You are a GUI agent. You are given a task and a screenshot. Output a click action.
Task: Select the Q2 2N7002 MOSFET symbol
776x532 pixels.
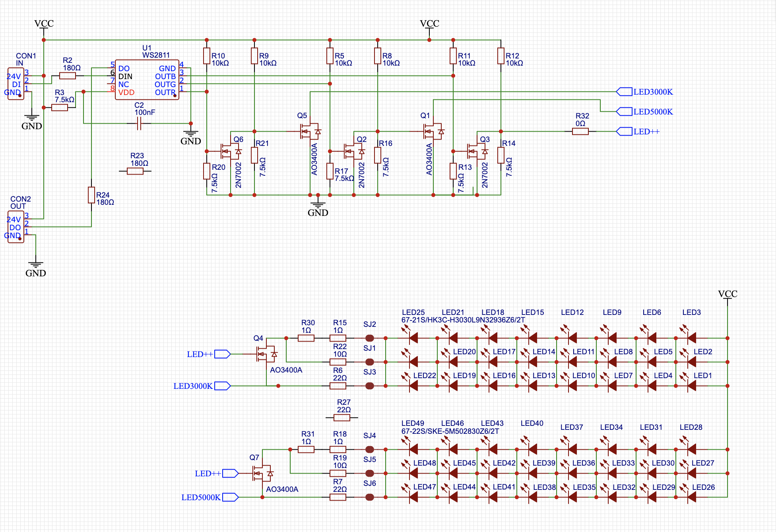[x=355, y=151]
